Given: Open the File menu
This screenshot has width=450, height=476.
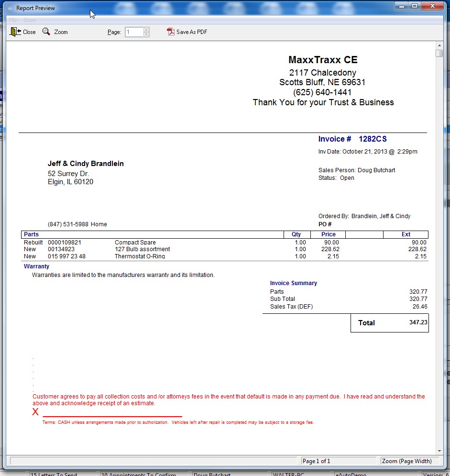Looking at the screenshot, I should [x=13, y=21].
